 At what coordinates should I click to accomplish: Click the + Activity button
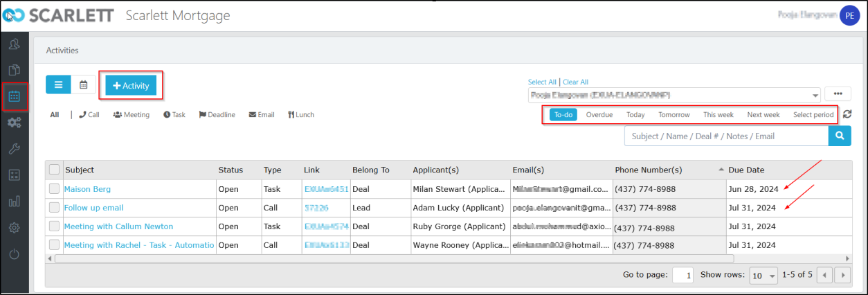coord(131,85)
